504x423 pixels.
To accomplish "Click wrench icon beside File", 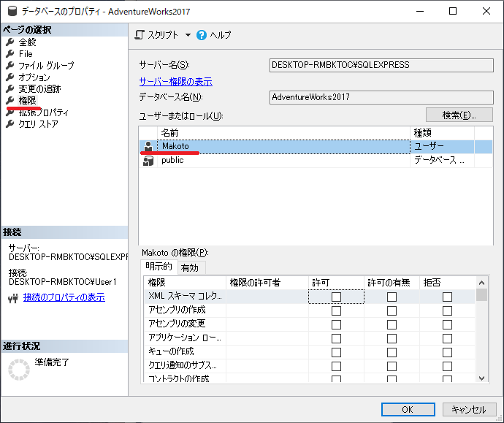I will click(10, 53).
